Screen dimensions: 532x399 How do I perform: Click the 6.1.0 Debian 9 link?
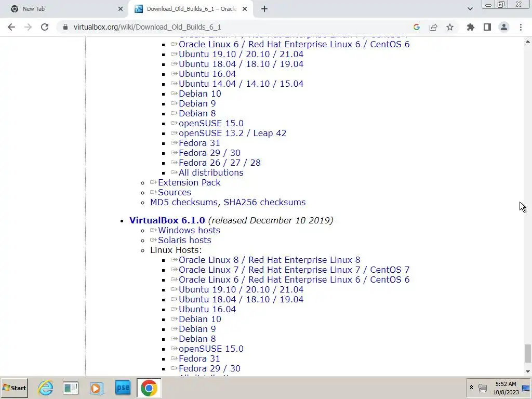pyautogui.click(x=197, y=329)
